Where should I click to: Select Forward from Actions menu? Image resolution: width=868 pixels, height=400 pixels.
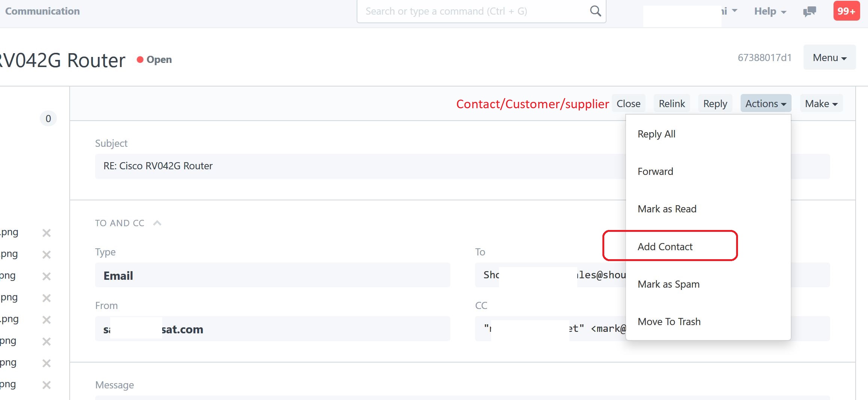pos(655,171)
